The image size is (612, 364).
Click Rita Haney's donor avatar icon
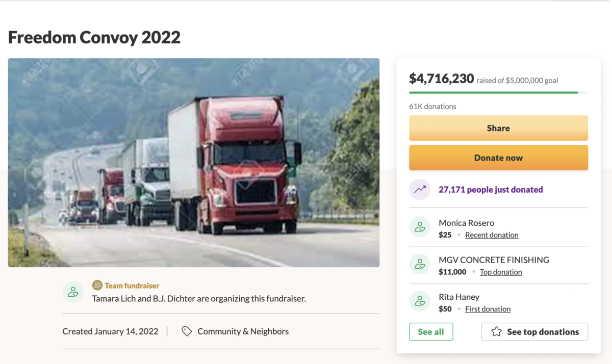(x=420, y=301)
